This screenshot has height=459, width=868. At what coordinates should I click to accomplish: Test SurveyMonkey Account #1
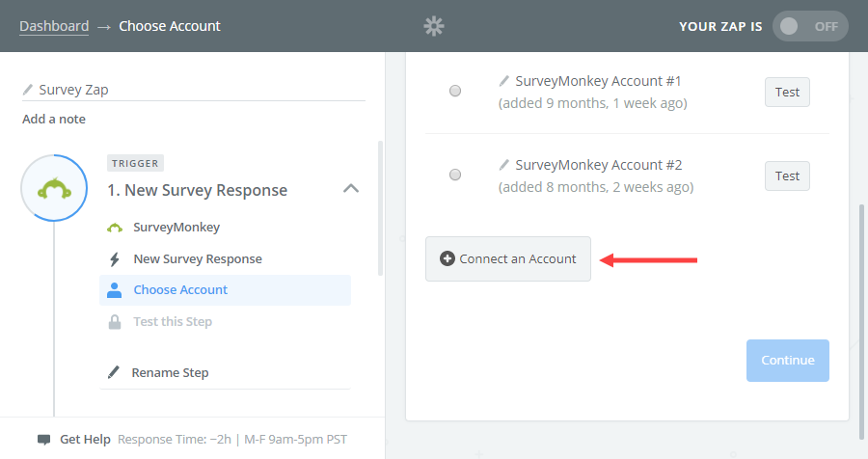pyautogui.click(x=787, y=92)
